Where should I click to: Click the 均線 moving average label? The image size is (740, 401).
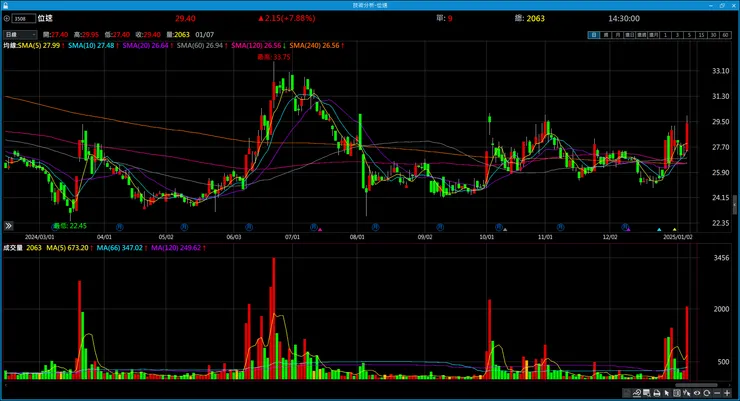10,45
